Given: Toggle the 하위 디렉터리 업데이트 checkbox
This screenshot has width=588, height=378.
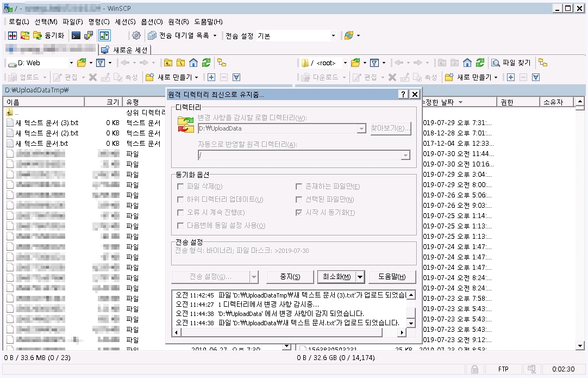Looking at the screenshot, I should 180,200.
